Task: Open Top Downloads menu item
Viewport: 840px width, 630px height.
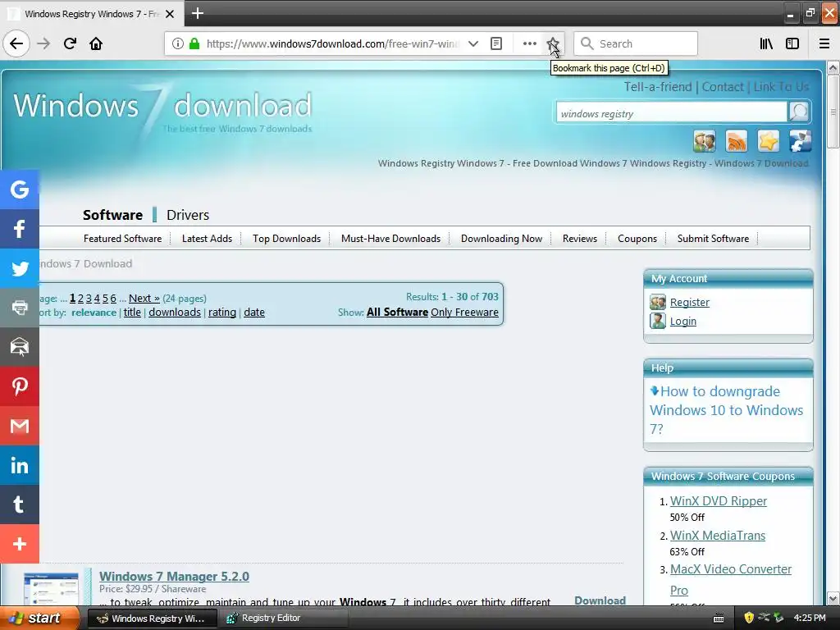Action: [x=286, y=239]
